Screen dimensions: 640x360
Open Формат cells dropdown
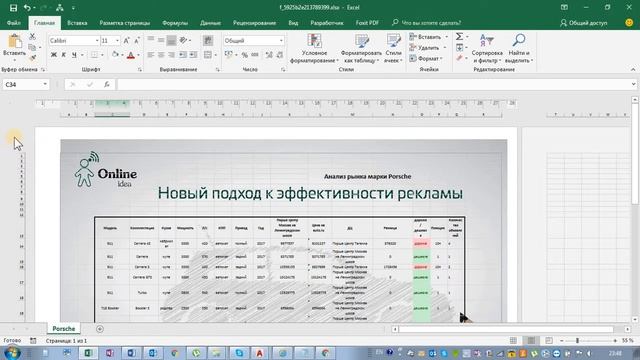426,58
